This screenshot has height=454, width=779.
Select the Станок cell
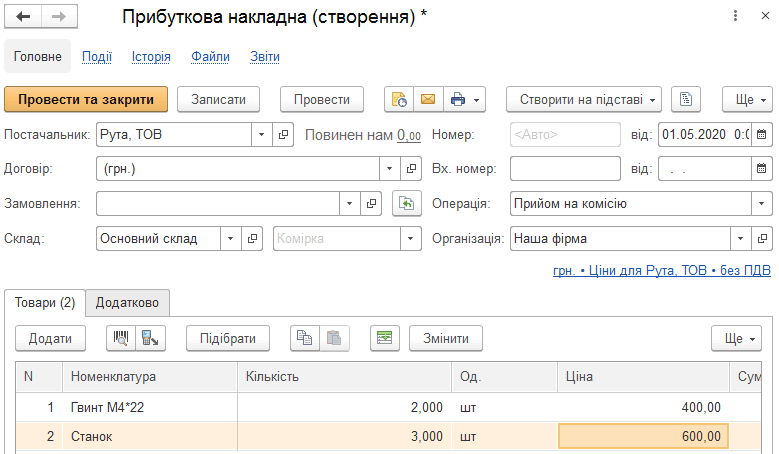click(150, 436)
